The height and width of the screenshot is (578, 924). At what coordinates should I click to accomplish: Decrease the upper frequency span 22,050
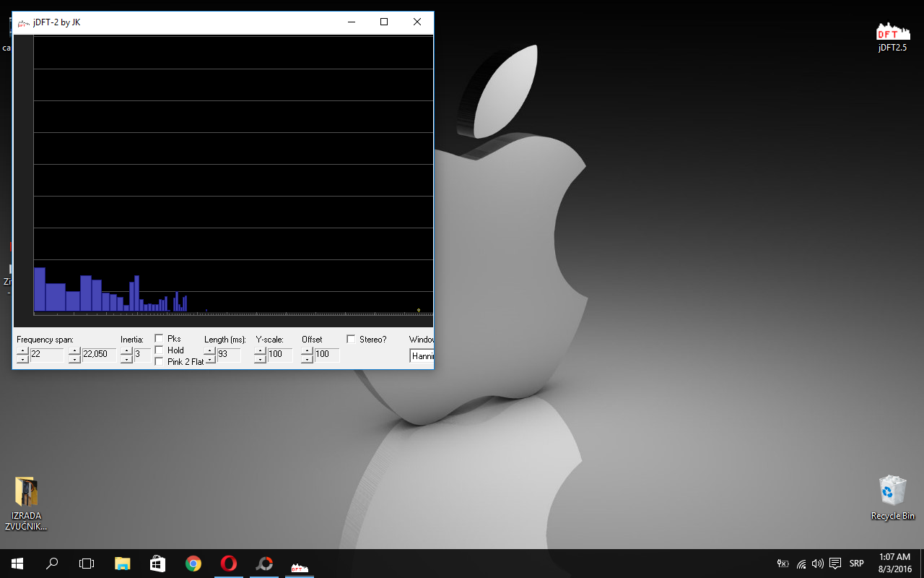coord(74,359)
